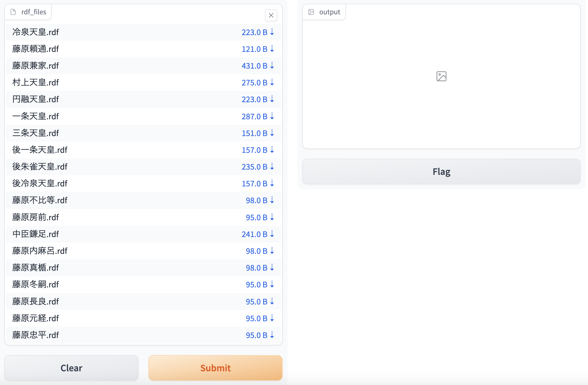
Task: Download the 一条天皇.rdf file via arrow
Action: click(x=272, y=116)
